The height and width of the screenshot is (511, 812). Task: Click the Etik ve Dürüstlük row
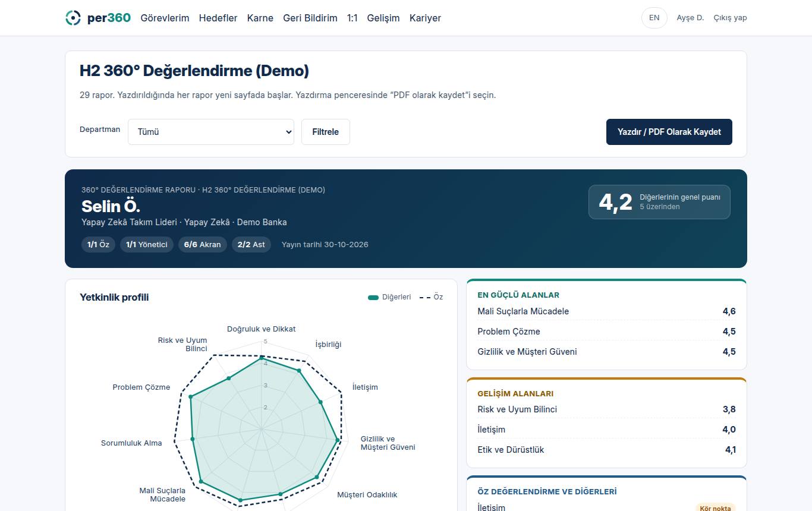click(606, 450)
